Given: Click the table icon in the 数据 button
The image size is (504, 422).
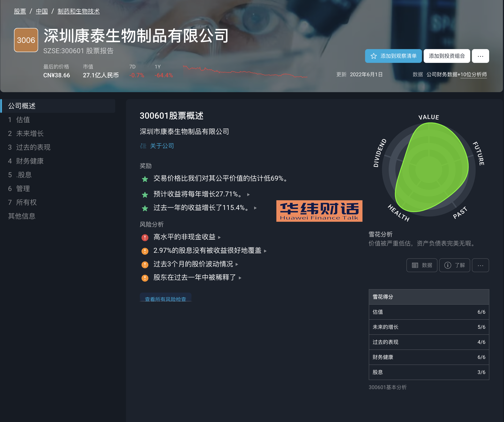Looking at the screenshot, I should 415,265.
